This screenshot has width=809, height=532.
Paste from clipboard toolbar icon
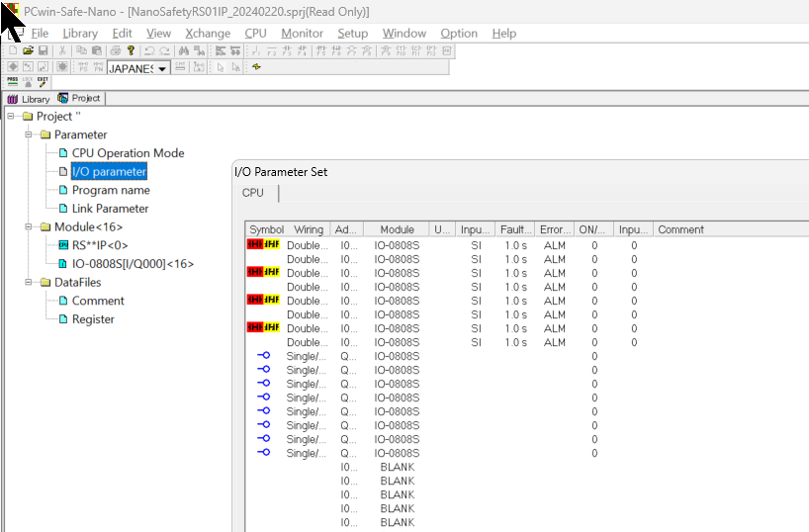point(97,50)
